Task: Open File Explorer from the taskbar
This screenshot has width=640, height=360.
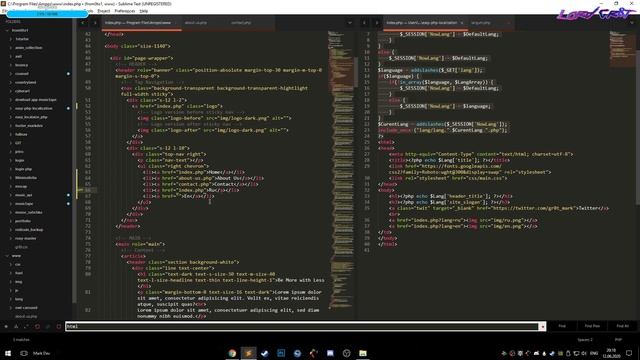Action: [363, 353]
